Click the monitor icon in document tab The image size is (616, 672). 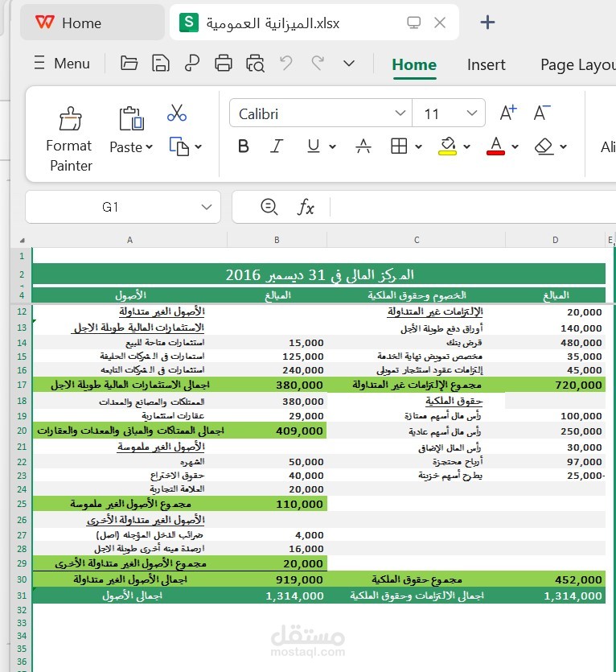(x=414, y=23)
